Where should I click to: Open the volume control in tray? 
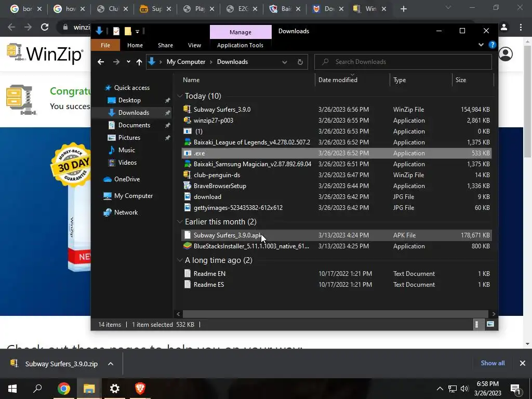(x=464, y=389)
